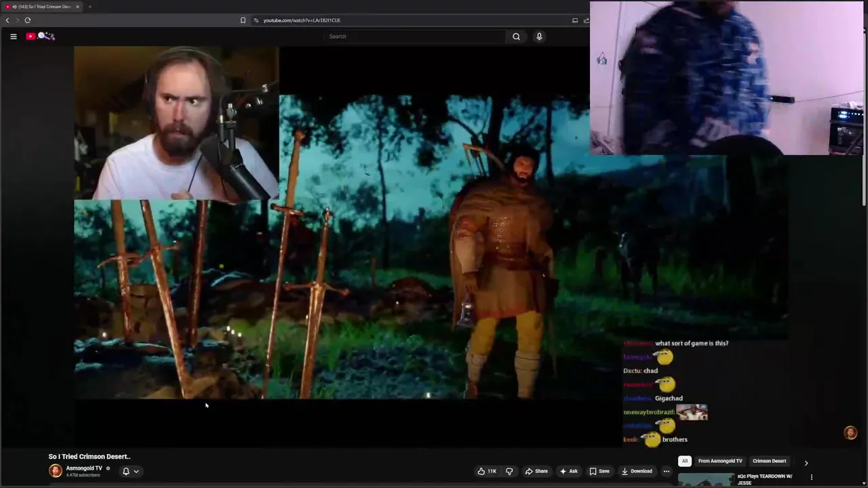Viewport: 868px width, 488px height.
Task: Open a new browser tab
Action: click(x=90, y=7)
